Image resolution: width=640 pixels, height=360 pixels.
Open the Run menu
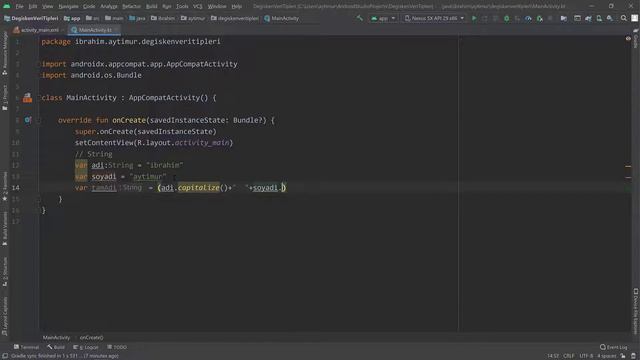click(167, 7)
